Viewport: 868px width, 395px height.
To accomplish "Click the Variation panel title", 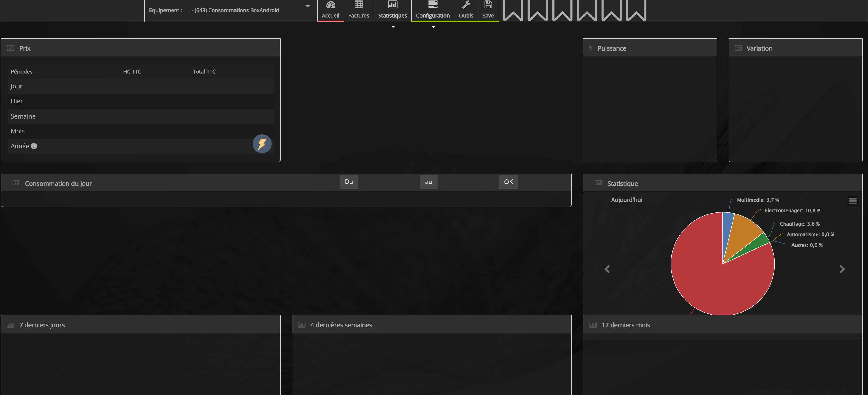I will tap(759, 48).
